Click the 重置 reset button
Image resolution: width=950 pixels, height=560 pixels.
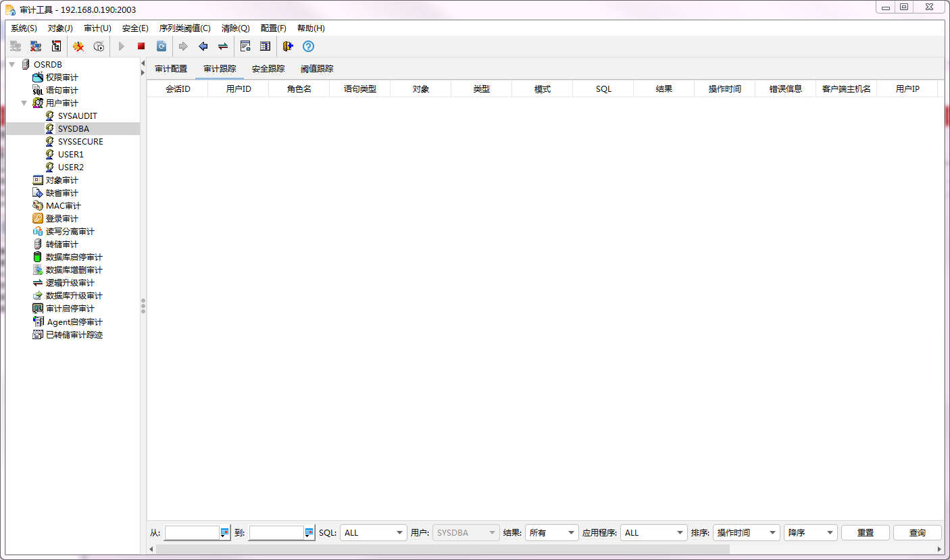tap(865, 532)
